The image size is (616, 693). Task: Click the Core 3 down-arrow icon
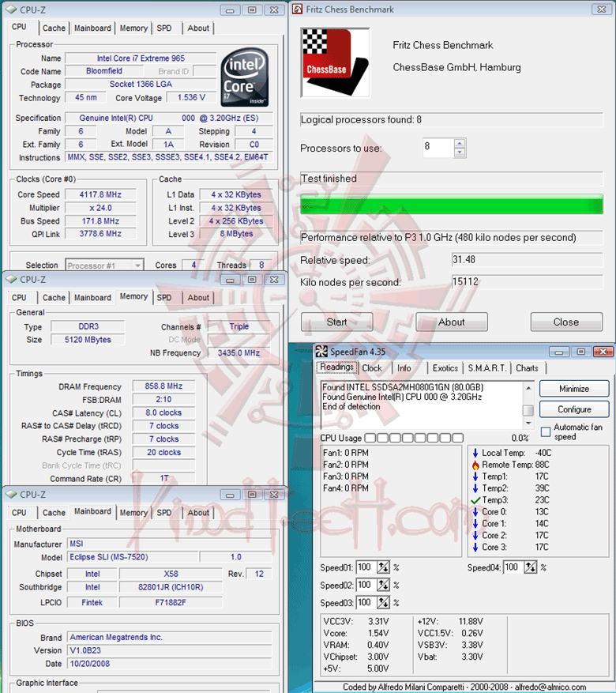click(475, 547)
